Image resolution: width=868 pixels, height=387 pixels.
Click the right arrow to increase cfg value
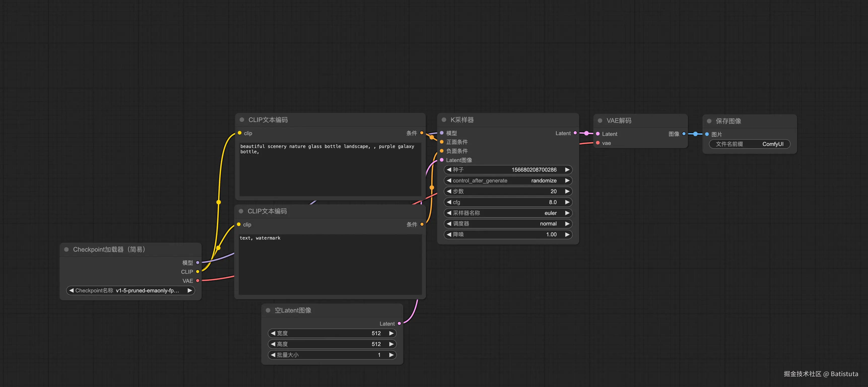pyautogui.click(x=567, y=202)
